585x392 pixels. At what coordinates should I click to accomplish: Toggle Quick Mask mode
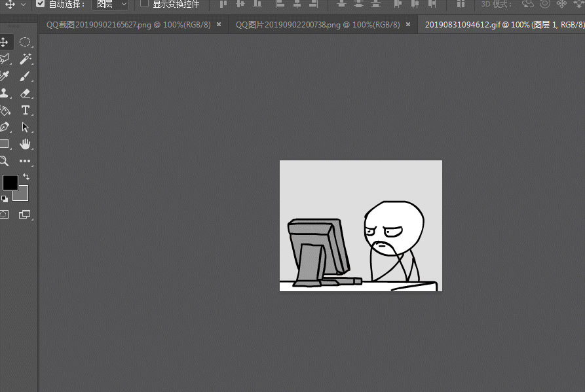pyautogui.click(x=4, y=215)
